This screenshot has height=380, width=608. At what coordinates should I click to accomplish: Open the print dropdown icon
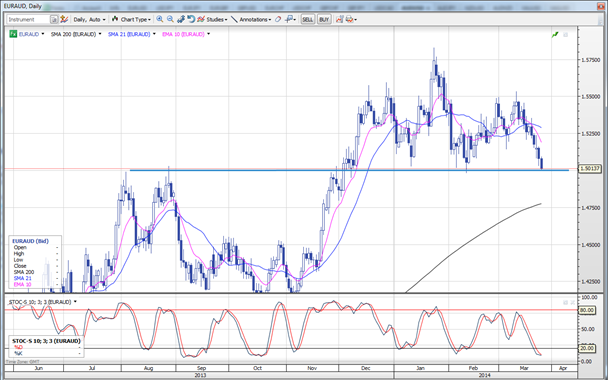[x=351, y=19]
